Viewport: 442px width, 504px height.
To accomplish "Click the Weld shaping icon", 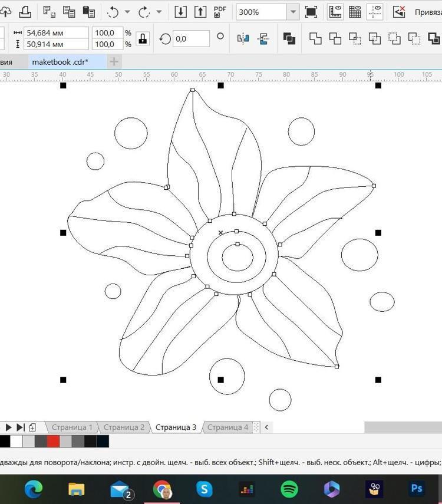I will point(315,38).
